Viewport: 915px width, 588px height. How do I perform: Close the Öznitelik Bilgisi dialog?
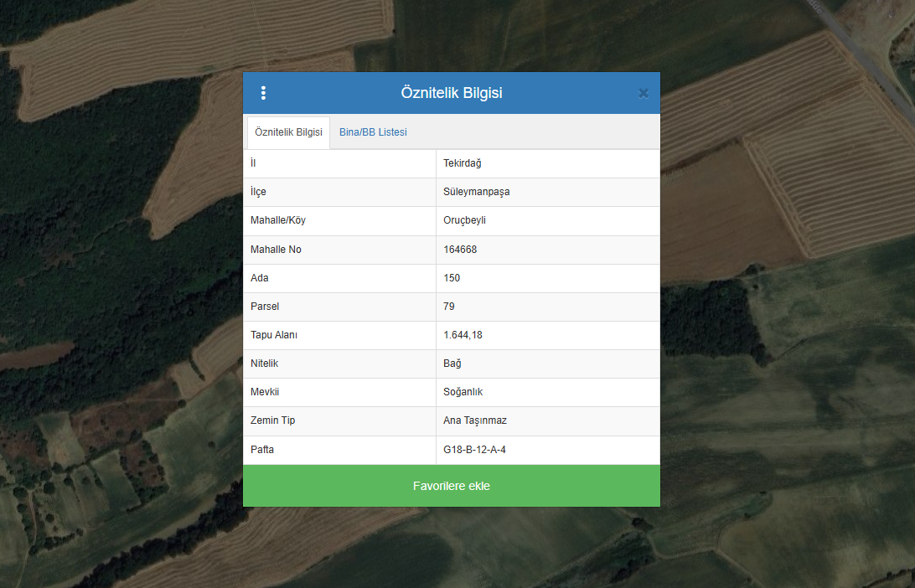coord(644,94)
